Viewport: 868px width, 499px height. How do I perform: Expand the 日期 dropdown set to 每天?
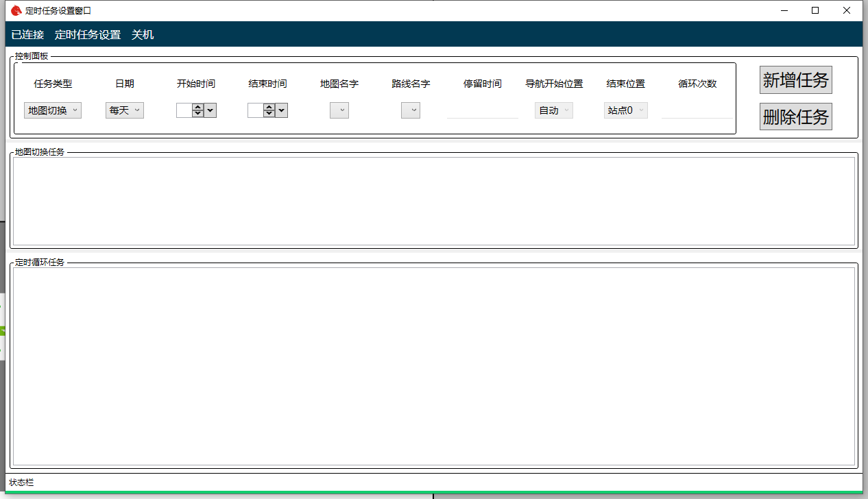click(x=125, y=110)
